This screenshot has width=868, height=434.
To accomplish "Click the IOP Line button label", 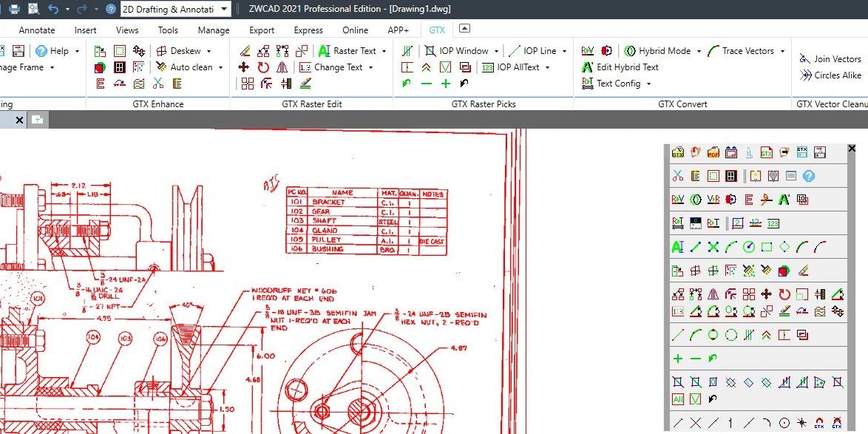I will click(x=540, y=51).
